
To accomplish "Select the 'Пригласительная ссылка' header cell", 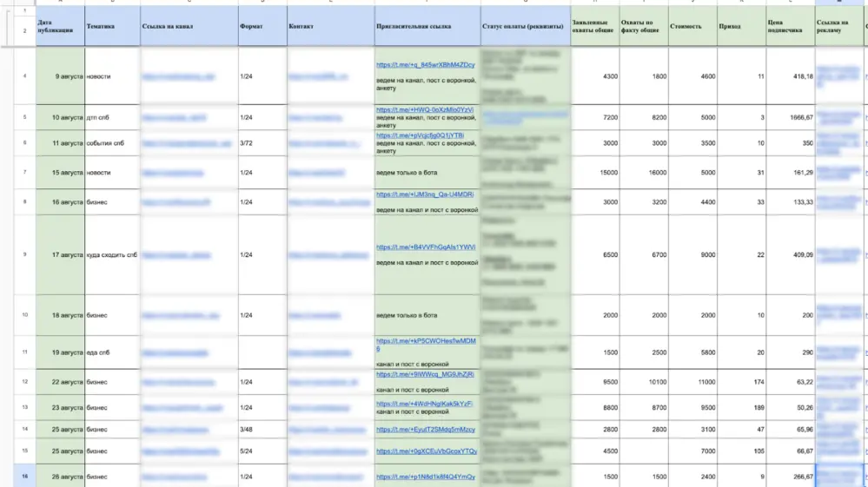I will [427, 26].
